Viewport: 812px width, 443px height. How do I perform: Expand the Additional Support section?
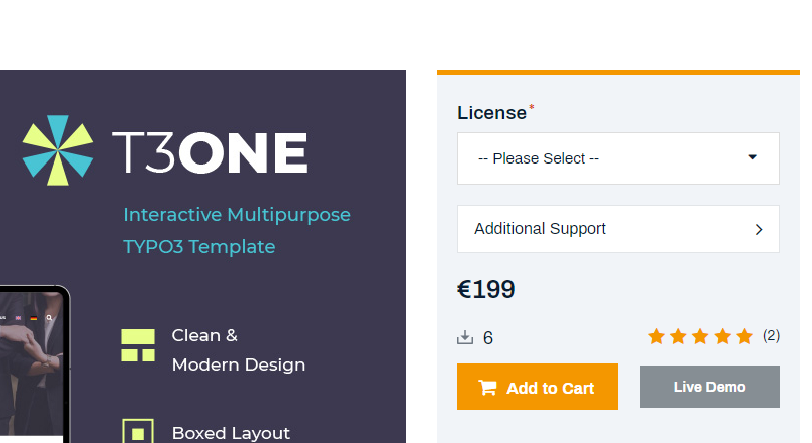(618, 229)
